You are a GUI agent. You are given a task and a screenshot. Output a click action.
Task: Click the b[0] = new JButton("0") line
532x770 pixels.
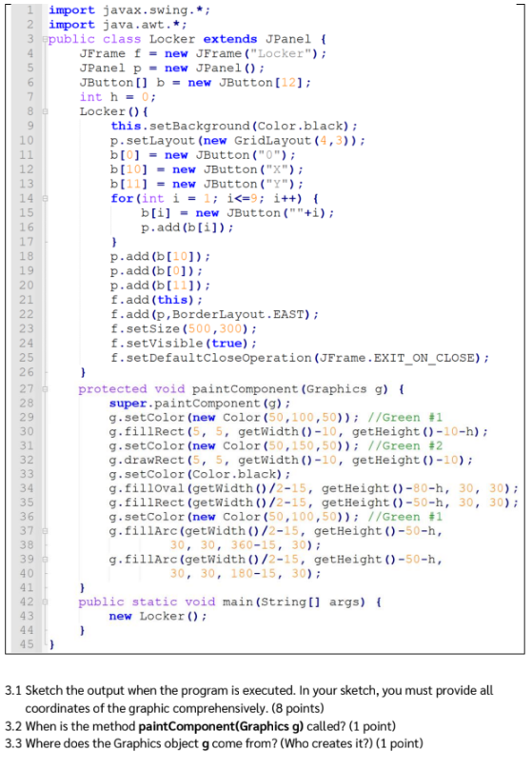click(x=203, y=155)
